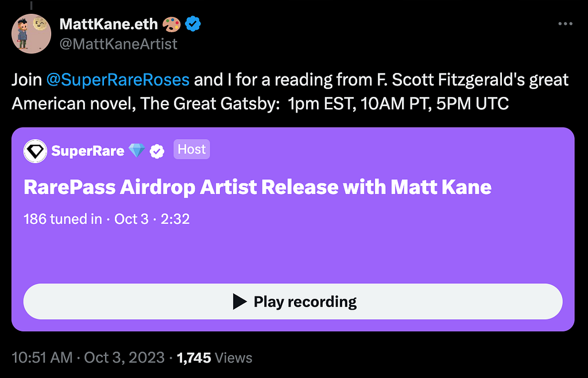Click the Oct 3, 2023 post date

[124, 358]
